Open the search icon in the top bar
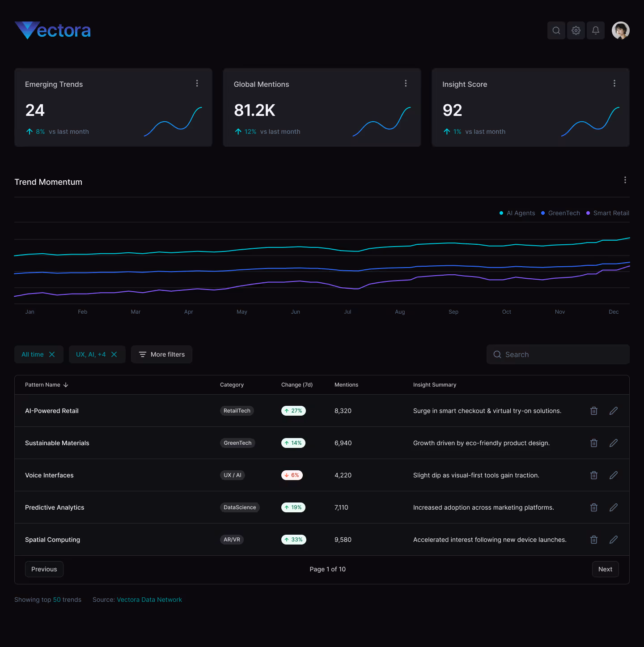Screen dimensions: 644x647 coord(556,30)
